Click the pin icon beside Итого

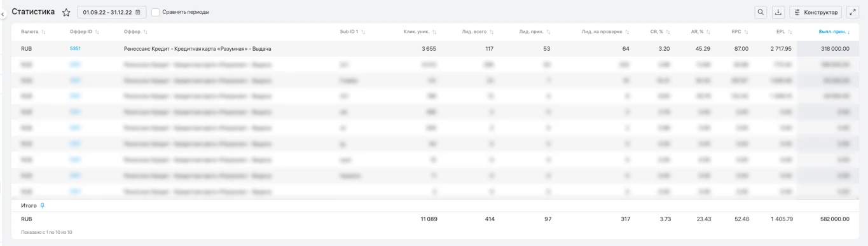pyautogui.click(x=43, y=205)
